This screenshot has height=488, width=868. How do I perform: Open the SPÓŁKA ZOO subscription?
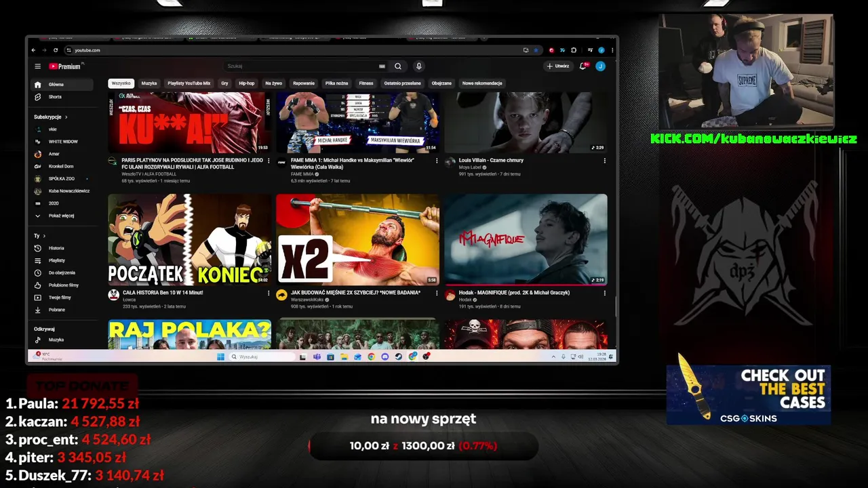(62, 179)
